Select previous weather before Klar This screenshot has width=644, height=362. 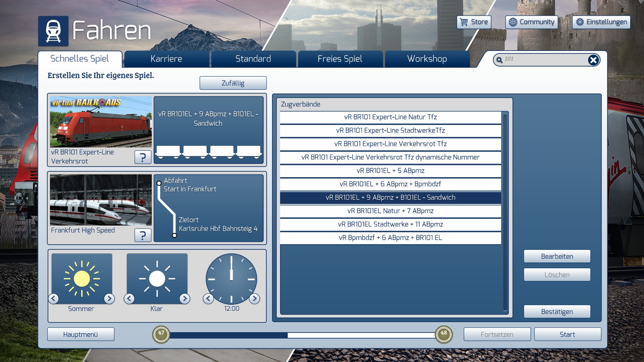(x=129, y=298)
